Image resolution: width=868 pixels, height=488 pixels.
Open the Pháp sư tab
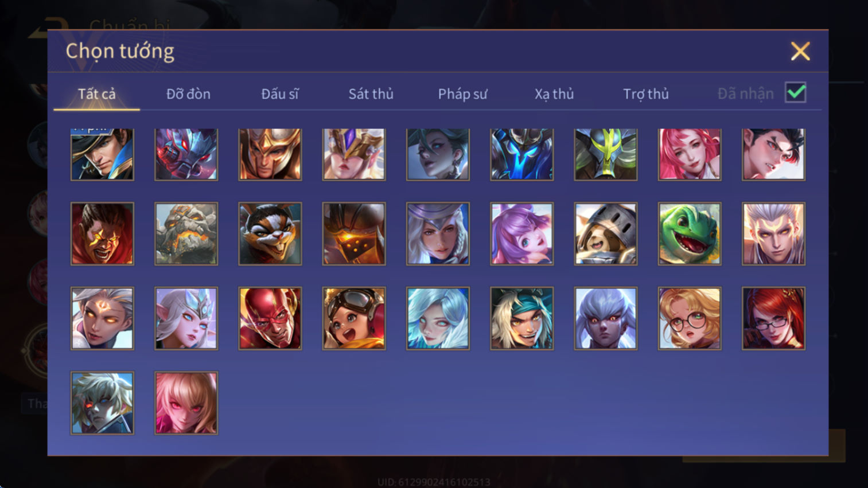pyautogui.click(x=462, y=94)
